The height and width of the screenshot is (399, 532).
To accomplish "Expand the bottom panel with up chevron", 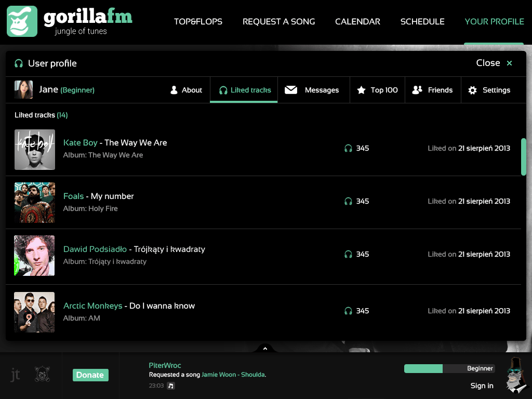I will click(x=265, y=349).
